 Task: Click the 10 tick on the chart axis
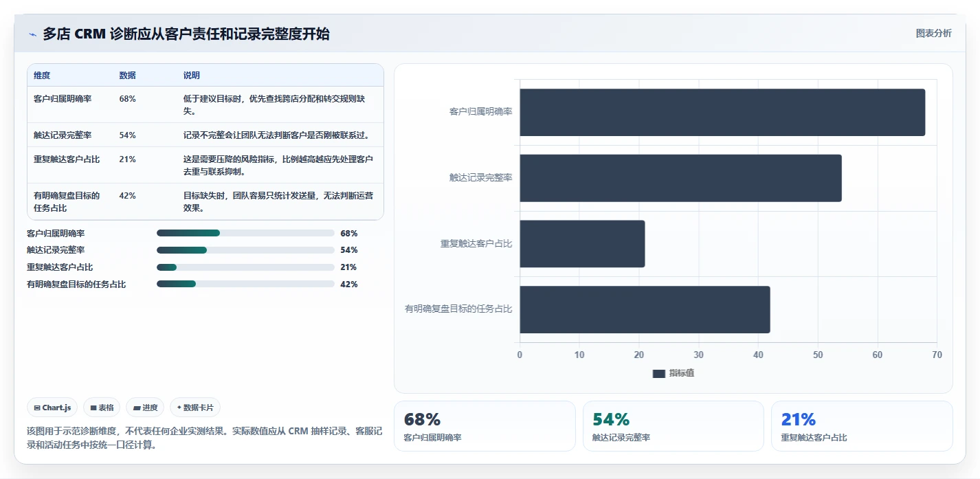click(579, 355)
